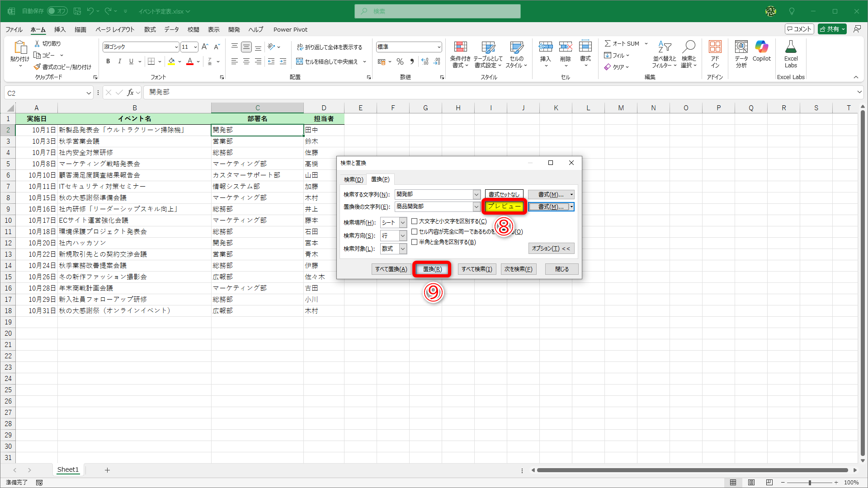Image resolution: width=868 pixels, height=488 pixels.
Task: Click the すべて置換 button
Action: [391, 269]
